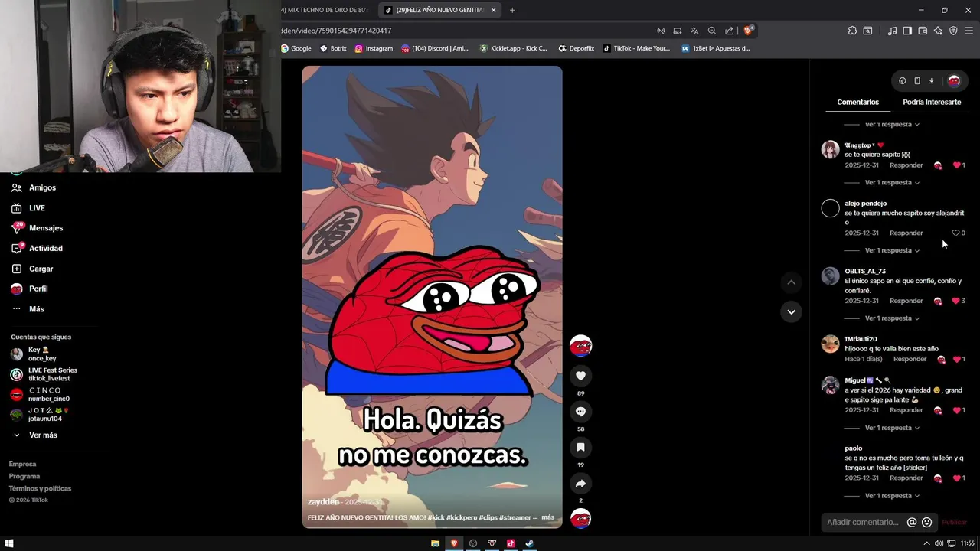This screenshot has width=980, height=551.
Task: Click the Windows Start button
Action: pos(9,543)
